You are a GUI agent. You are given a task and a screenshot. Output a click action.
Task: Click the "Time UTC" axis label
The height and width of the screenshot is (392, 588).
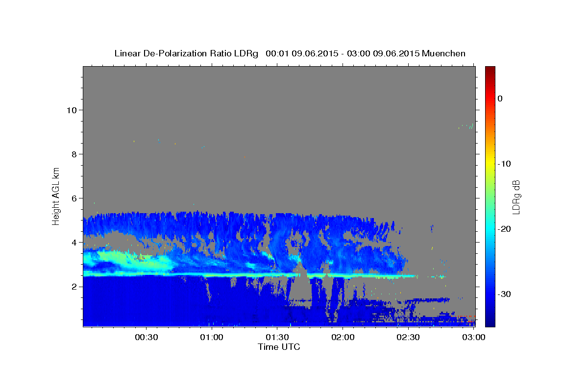pyautogui.click(x=279, y=347)
